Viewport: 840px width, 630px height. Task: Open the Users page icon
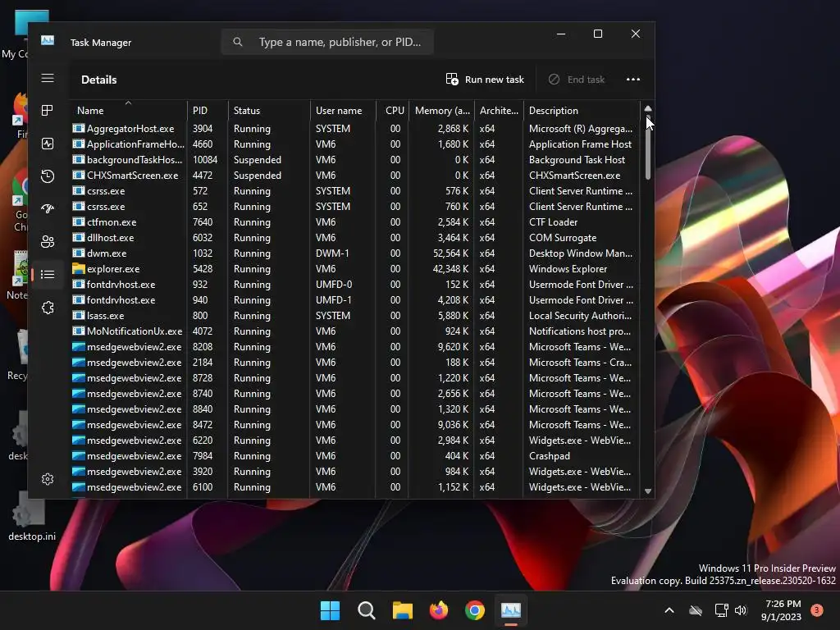[x=48, y=242]
